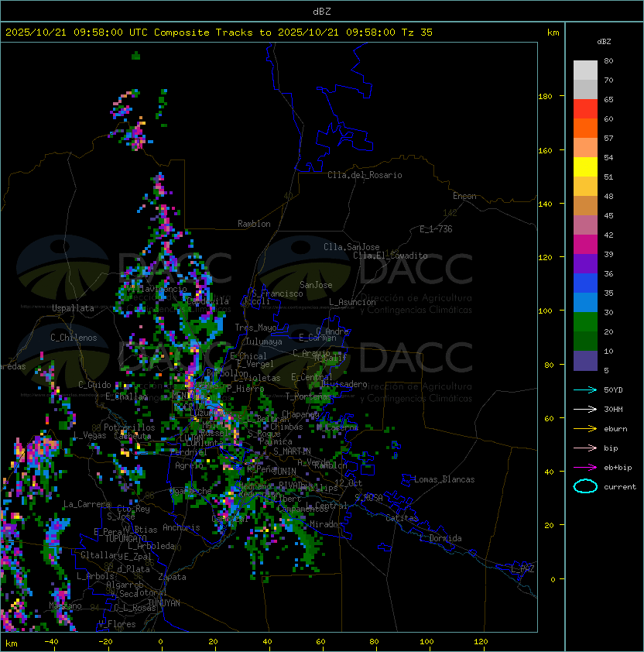644x652 pixels.
Task: Click the '120' km tick on bottom axis
Action: pyautogui.click(x=481, y=642)
